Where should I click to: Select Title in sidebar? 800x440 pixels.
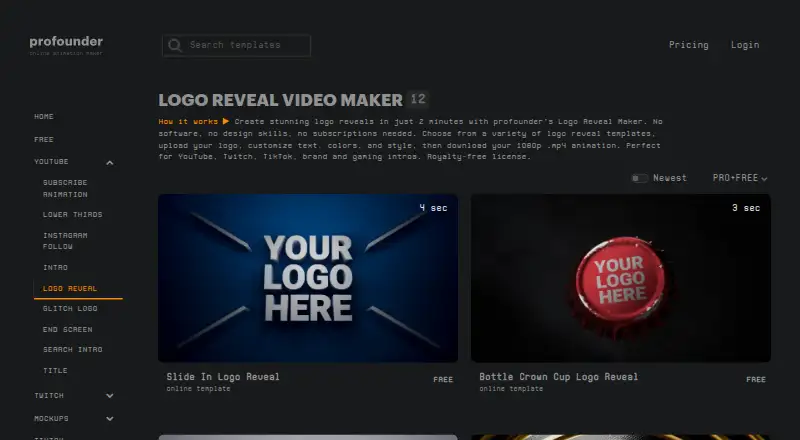55,371
